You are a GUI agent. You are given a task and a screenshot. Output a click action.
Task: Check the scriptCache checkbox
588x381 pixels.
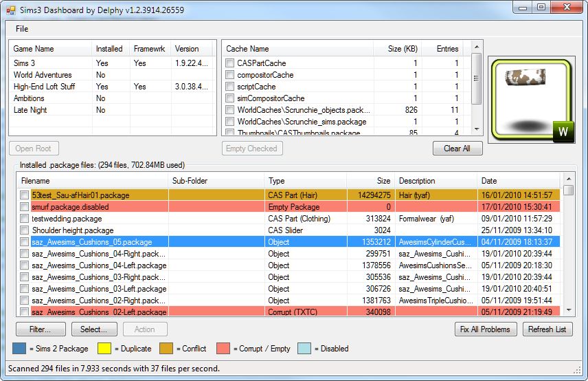pyautogui.click(x=230, y=87)
